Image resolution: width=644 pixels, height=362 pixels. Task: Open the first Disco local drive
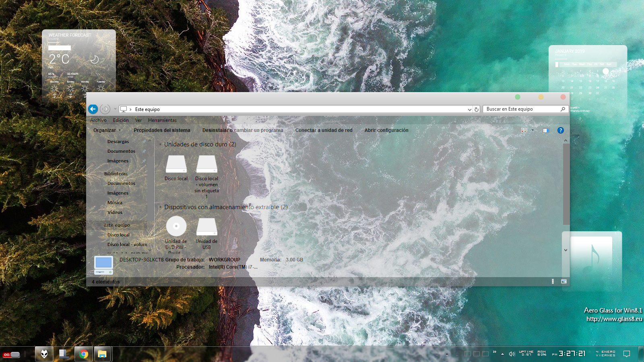pyautogui.click(x=176, y=164)
